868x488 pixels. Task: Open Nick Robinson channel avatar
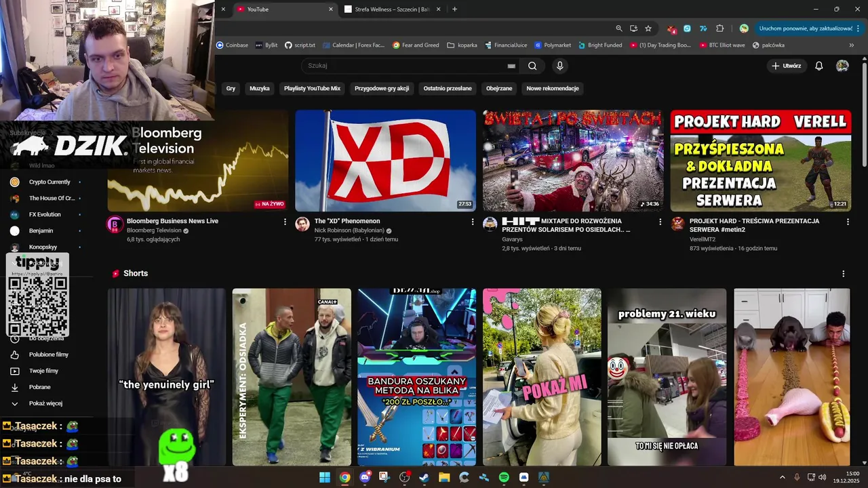coord(302,224)
